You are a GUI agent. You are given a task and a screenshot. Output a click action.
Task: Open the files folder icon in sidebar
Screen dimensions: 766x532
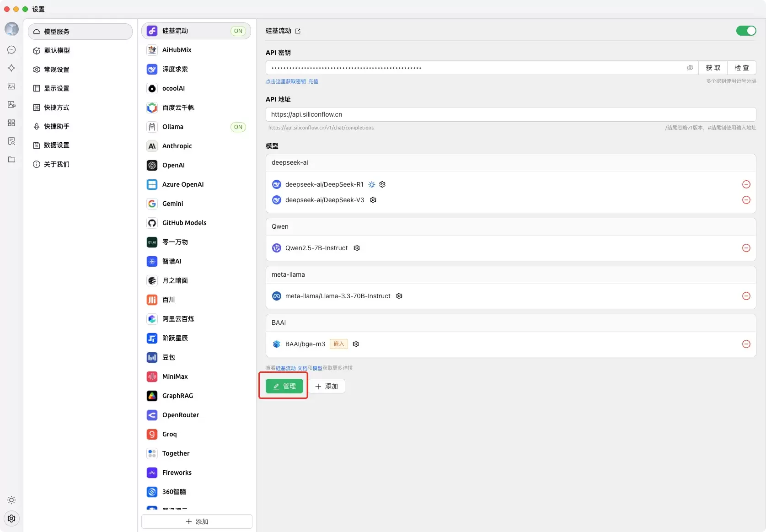(x=11, y=160)
